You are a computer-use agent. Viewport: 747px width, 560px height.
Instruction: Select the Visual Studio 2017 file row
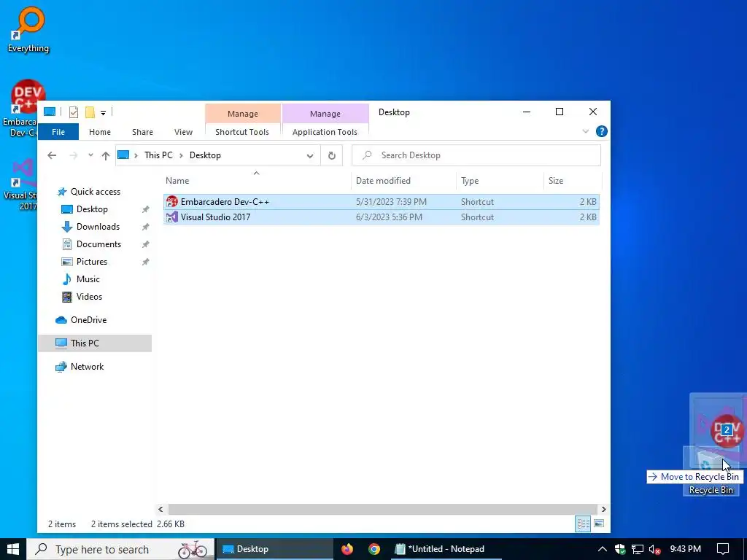point(381,217)
